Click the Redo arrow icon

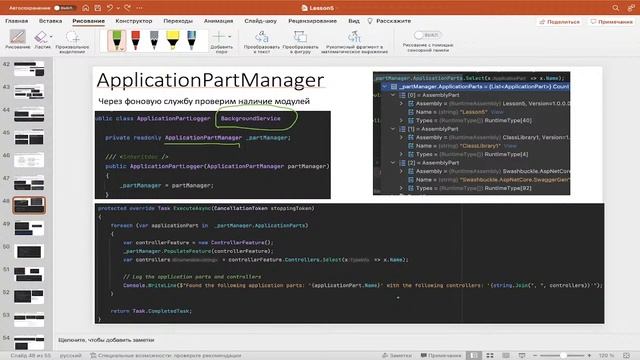(127, 8)
